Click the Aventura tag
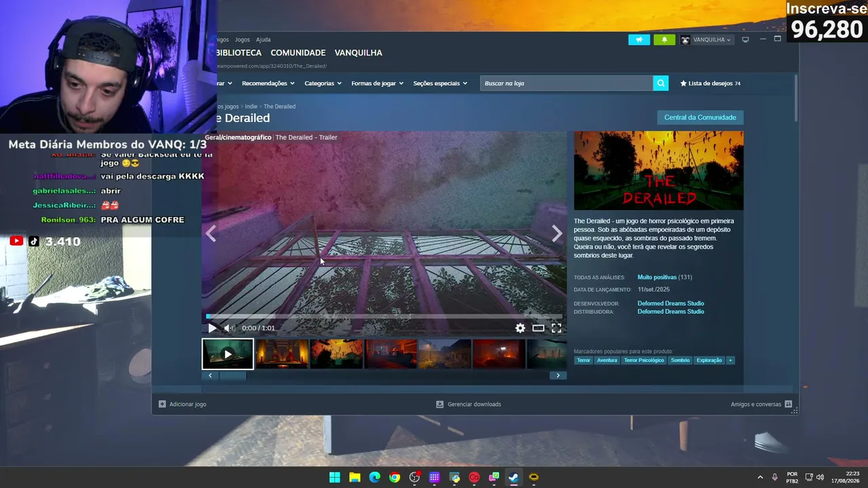Screen dimensions: 868x488 (x=607, y=361)
